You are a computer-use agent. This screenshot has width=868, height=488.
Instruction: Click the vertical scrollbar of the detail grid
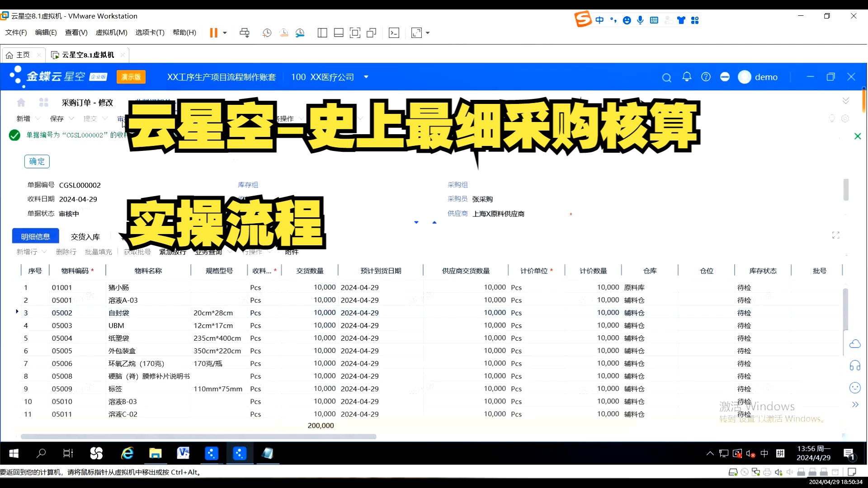[x=845, y=309]
